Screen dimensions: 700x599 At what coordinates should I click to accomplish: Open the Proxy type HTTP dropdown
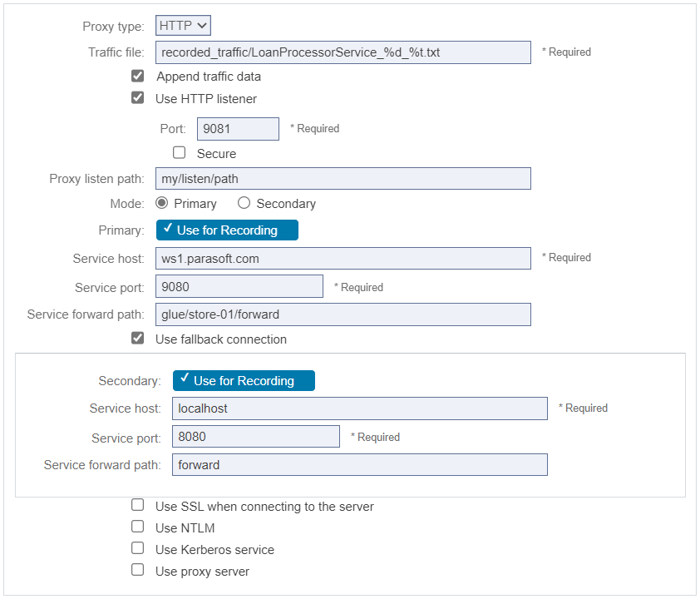pos(183,26)
